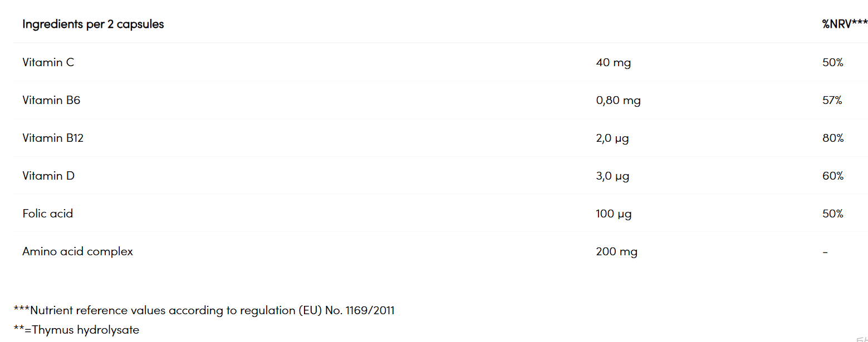
Task: Select the Vitamin C row label
Action: 48,62
